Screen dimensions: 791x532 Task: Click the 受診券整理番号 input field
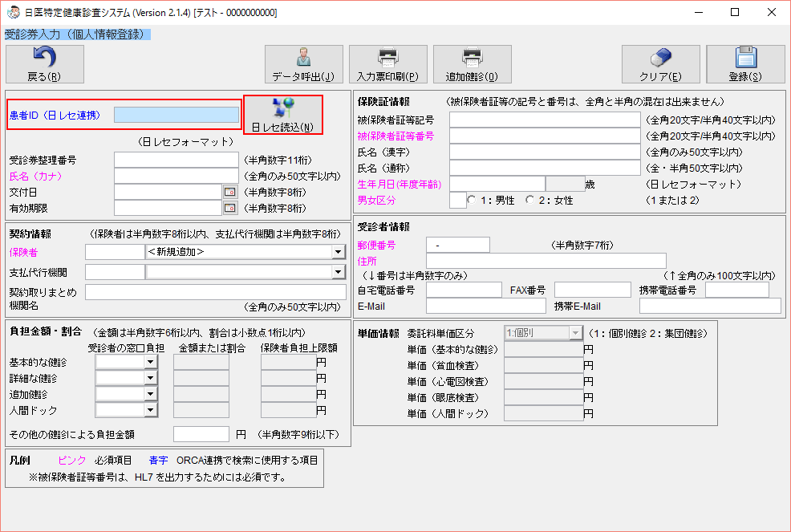point(176,160)
